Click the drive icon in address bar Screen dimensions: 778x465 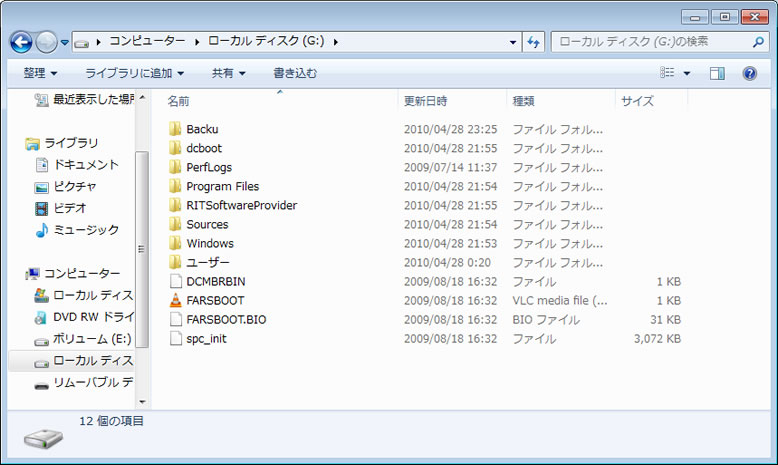pos(81,43)
